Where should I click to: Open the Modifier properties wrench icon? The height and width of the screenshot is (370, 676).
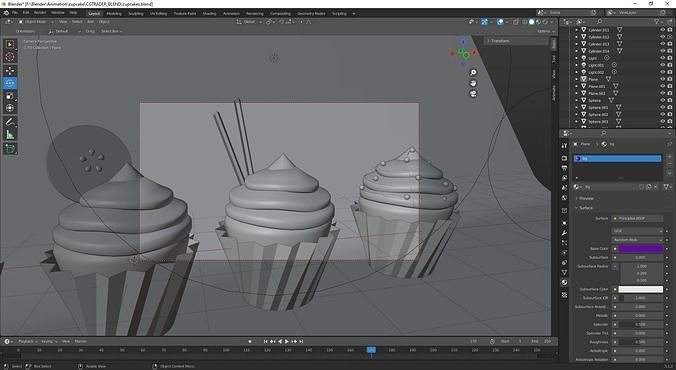(x=564, y=233)
